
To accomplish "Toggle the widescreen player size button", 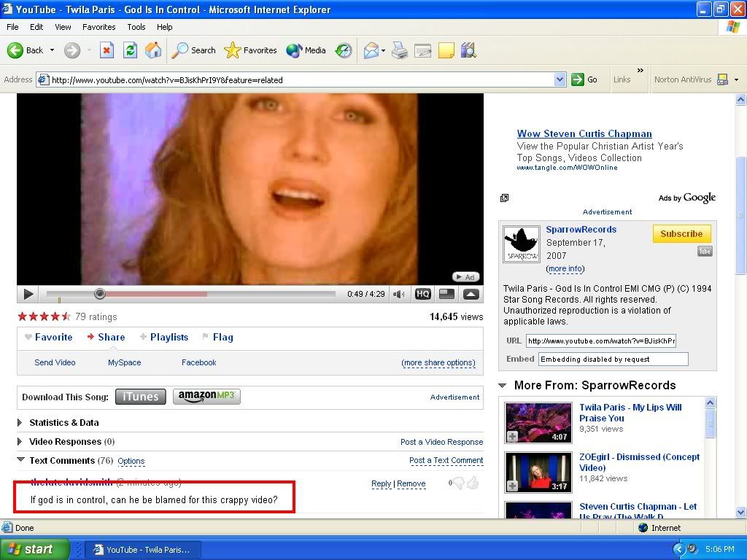I will pos(446,295).
